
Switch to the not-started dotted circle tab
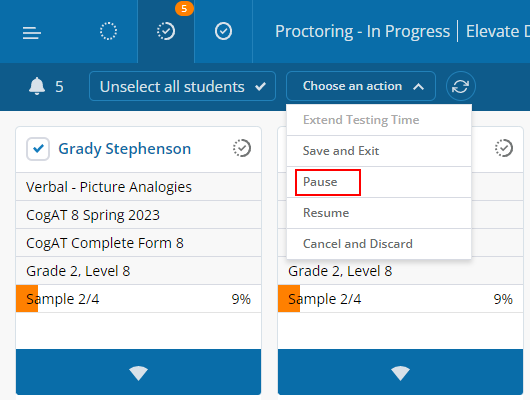(109, 31)
